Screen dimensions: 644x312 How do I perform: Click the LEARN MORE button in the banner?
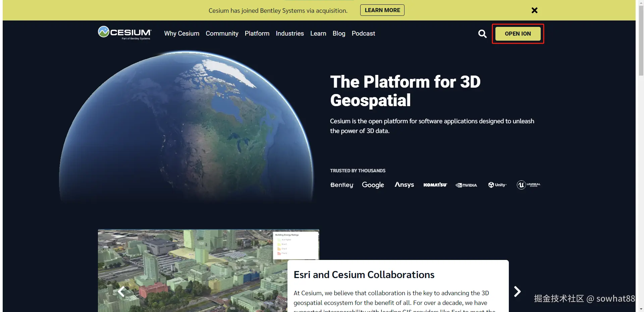382,10
